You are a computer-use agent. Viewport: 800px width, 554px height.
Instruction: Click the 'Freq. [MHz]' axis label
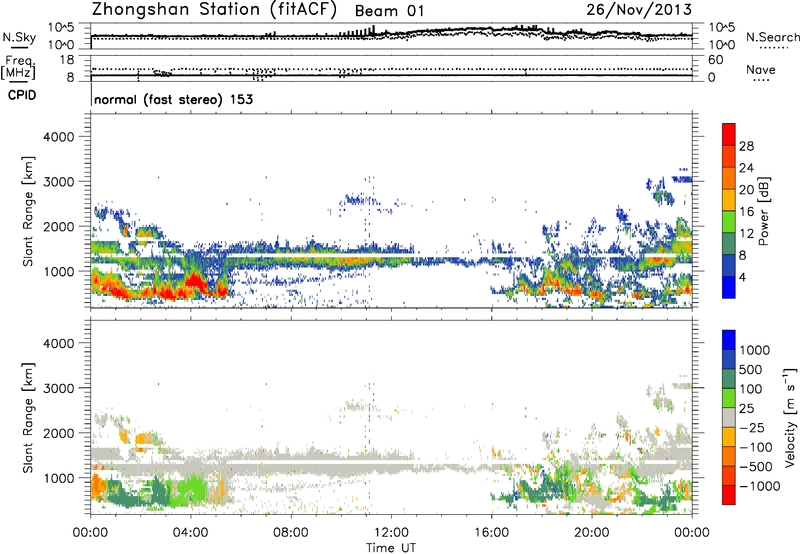tap(18, 68)
